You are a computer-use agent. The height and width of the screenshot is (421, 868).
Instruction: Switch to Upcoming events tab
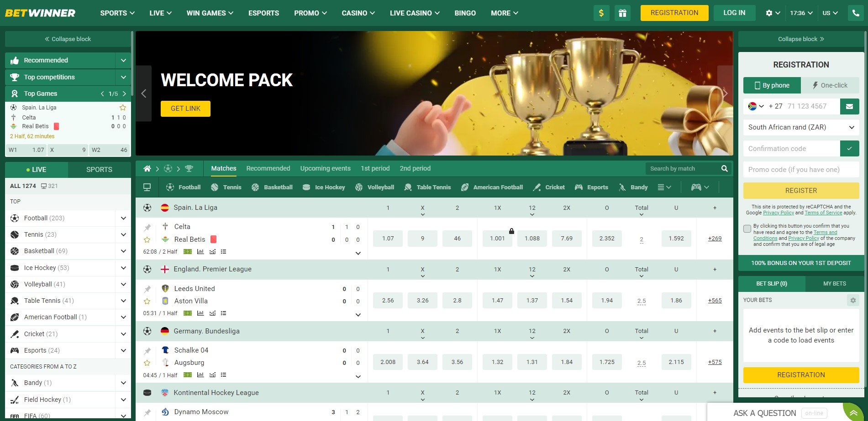click(x=325, y=168)
